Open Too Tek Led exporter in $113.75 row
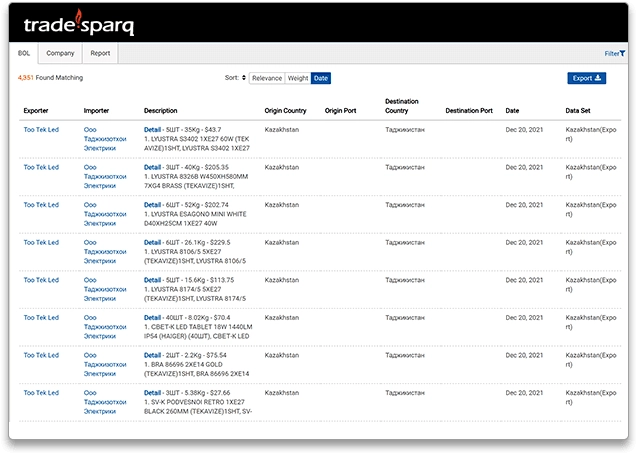 click(41, 280)
